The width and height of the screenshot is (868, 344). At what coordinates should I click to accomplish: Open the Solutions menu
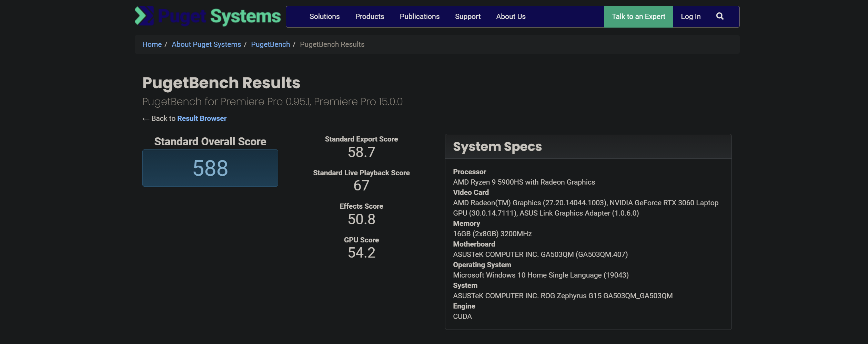click(324, 17)
